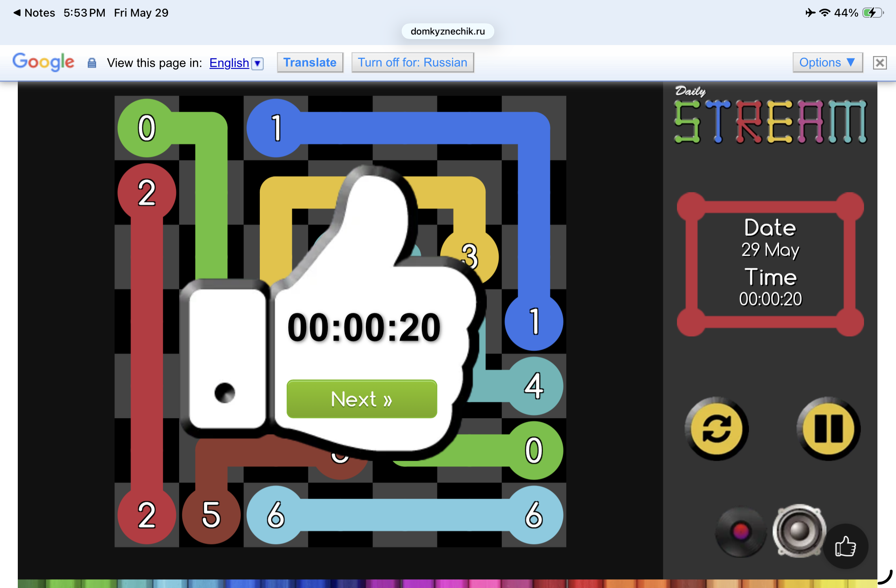This screenshot has height=588, width=896.
Task: Click the Daily Stream logo
Action: pos(770,115)
